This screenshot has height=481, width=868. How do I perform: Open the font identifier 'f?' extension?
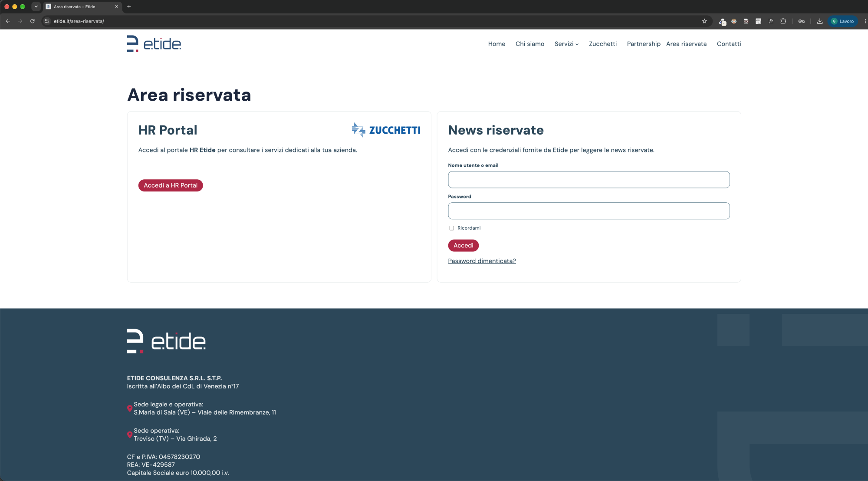tap(771, 21)
